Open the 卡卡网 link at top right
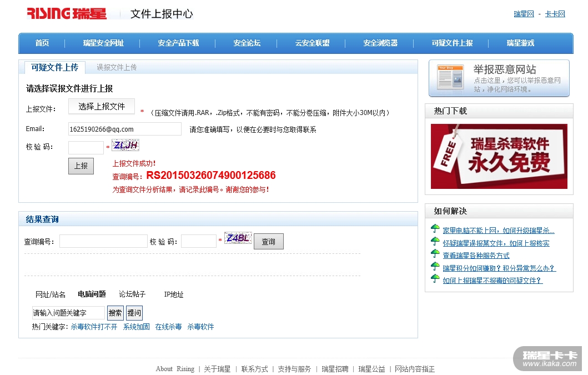 (x=555, y=14)
